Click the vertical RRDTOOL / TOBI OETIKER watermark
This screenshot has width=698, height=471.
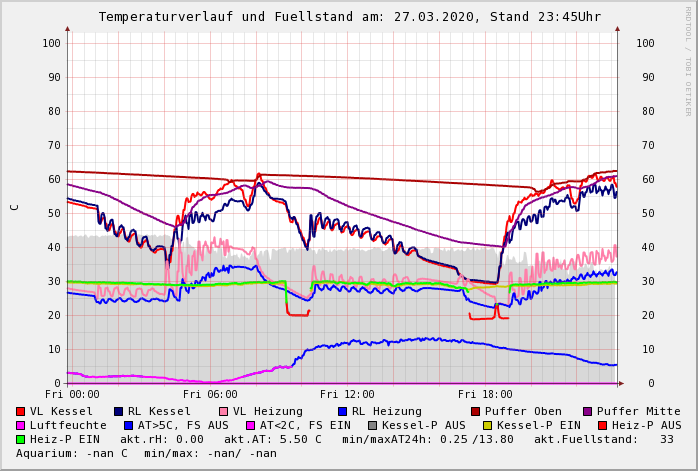point(687,60)
